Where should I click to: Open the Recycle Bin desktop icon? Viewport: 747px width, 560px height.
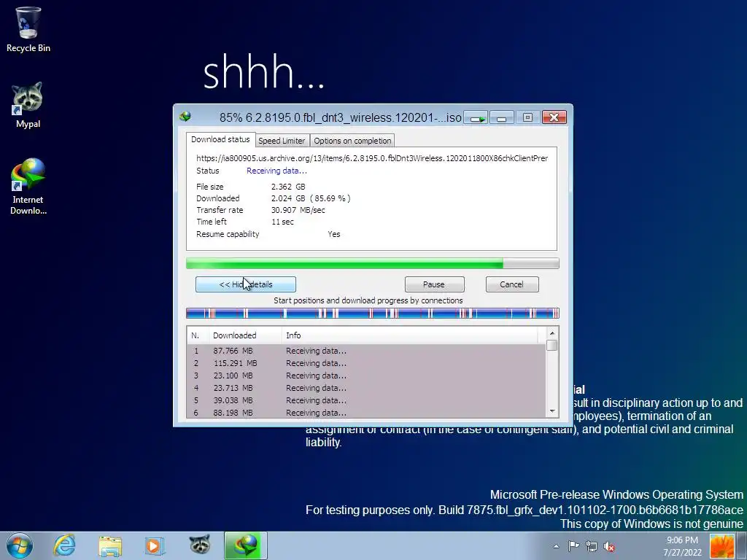click(x=28, y=29)
